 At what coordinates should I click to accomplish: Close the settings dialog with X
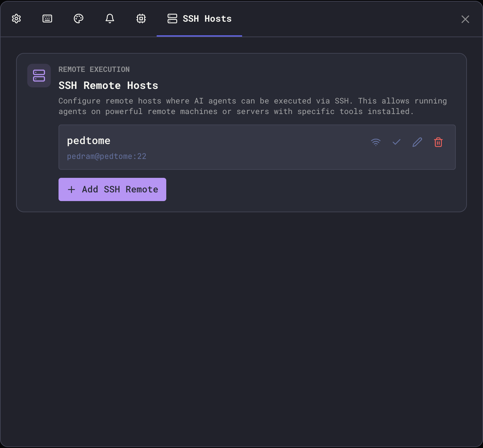tap(465, 19)
